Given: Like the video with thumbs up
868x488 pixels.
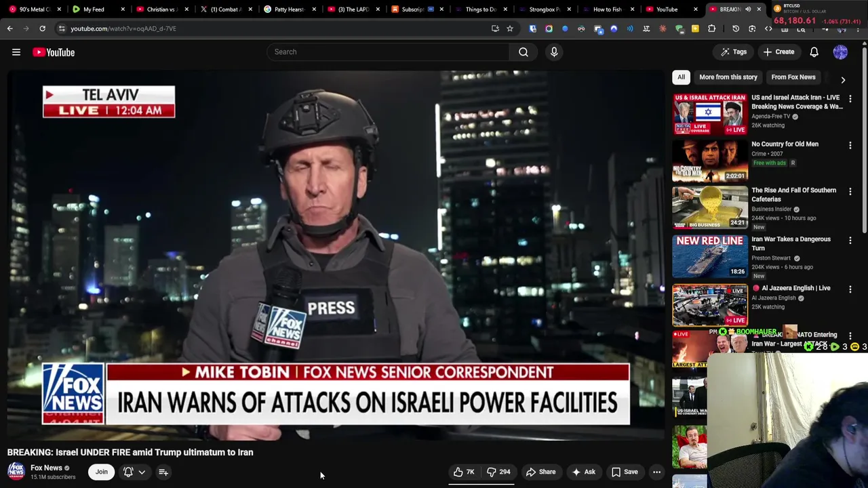Looking at the screenshot, I should coord(464,472).
